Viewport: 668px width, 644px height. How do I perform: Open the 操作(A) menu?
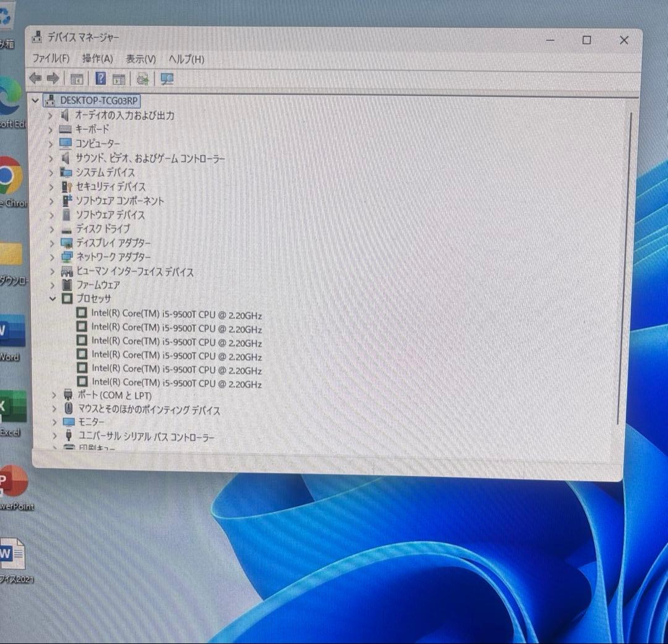pos(96,59)
